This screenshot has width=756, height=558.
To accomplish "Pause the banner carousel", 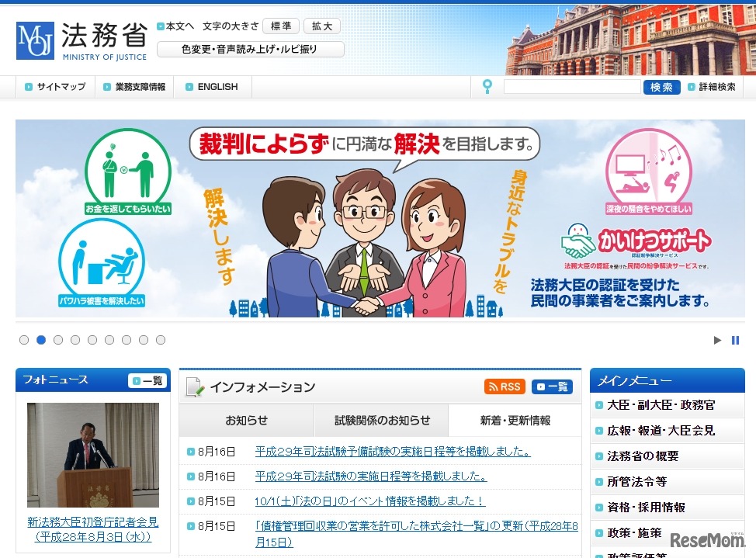I will click(x=735, y=339).
